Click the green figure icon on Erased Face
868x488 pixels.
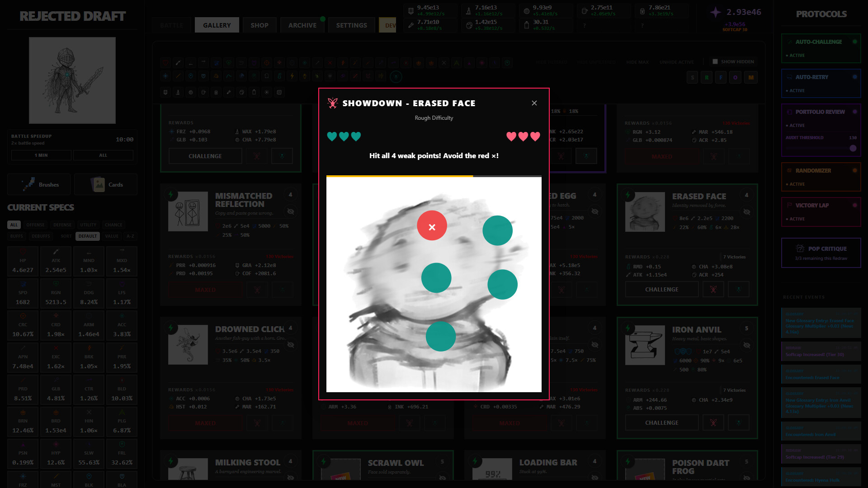coord(739,289)
